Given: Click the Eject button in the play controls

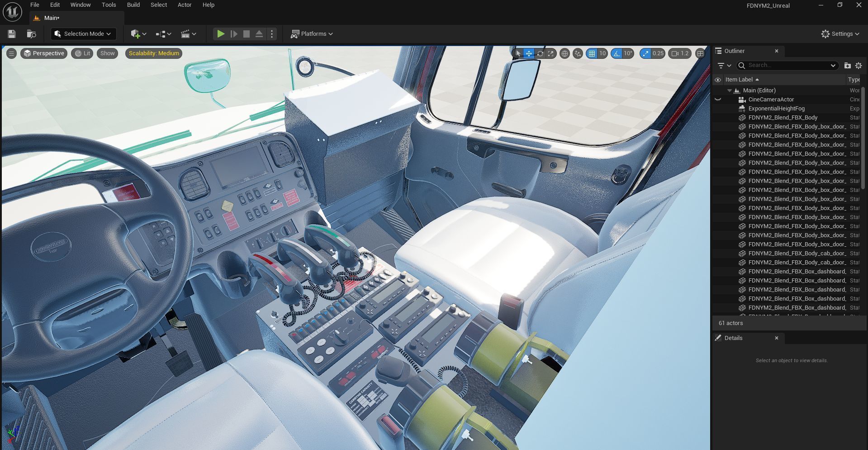Looking at the screenshot, I should point(259,34).
